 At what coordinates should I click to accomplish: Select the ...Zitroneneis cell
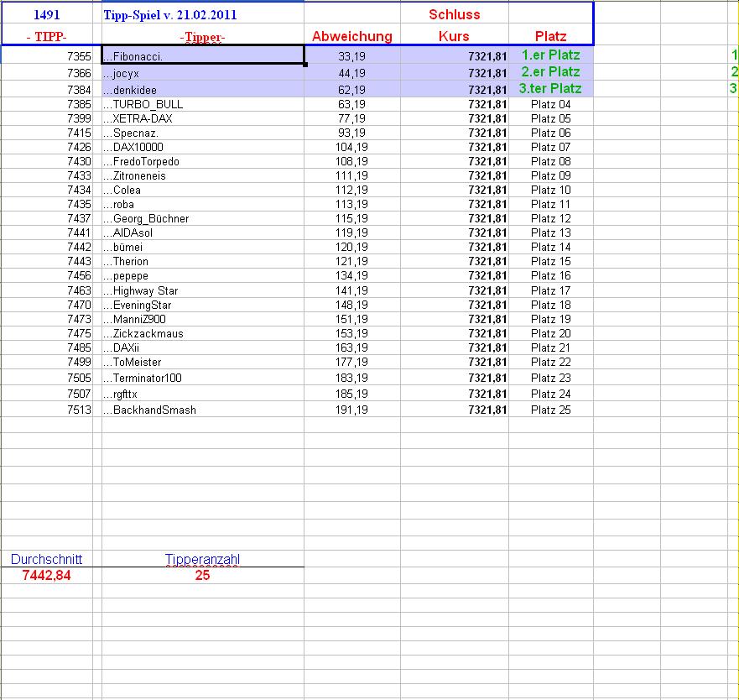[x=203, y=175]
